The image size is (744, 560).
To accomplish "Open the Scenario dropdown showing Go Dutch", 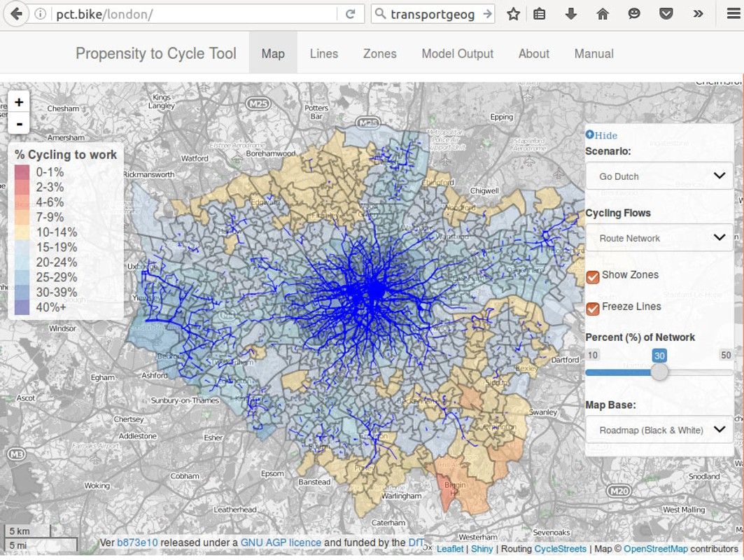I will [659, 176].
